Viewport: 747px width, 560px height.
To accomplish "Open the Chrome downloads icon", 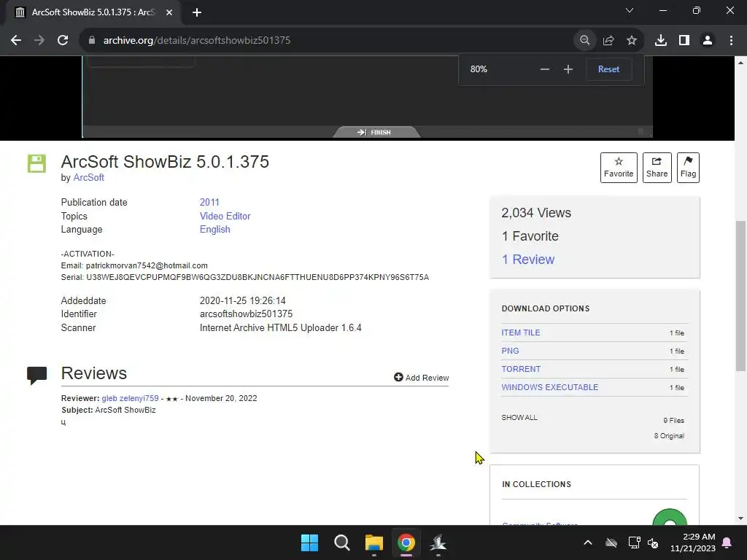I will pyautogui.click(x=661, y=41).
